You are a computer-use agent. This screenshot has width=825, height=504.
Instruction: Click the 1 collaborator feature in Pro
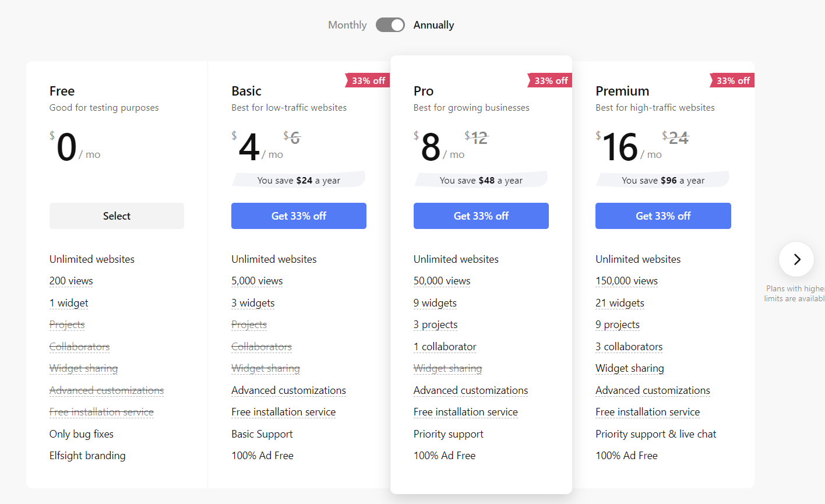445,347
